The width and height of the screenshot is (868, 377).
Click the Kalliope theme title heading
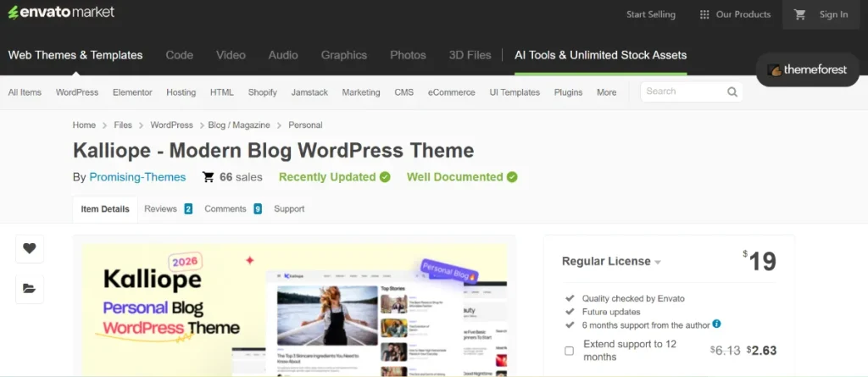274,151
